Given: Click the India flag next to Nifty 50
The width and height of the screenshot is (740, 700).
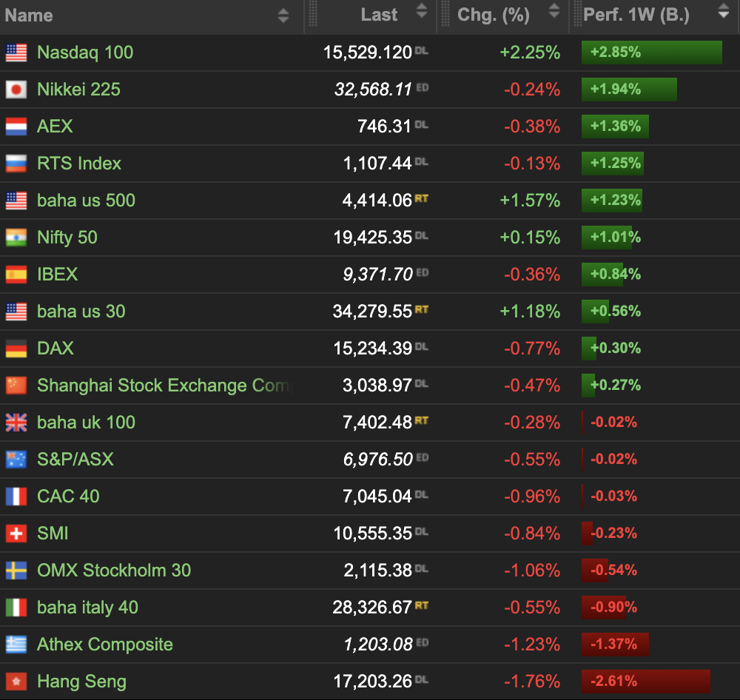Looking at the screenshot, I should tap(16, 238).
